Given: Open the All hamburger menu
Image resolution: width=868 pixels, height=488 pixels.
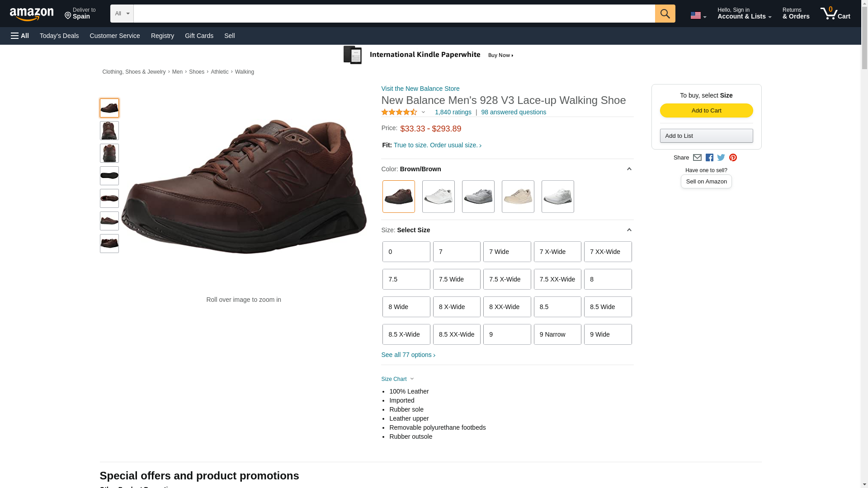Looking at the screenshot, I should [20, 36].
